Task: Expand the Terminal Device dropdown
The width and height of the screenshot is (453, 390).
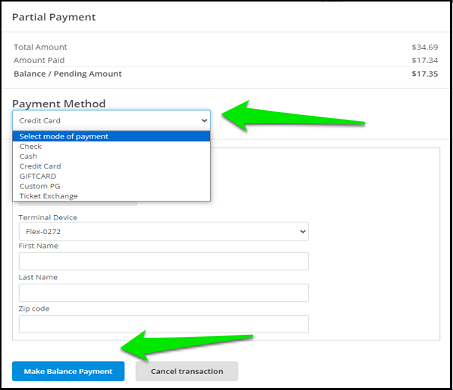Action: pyautogui.click(x=164, y=231)
